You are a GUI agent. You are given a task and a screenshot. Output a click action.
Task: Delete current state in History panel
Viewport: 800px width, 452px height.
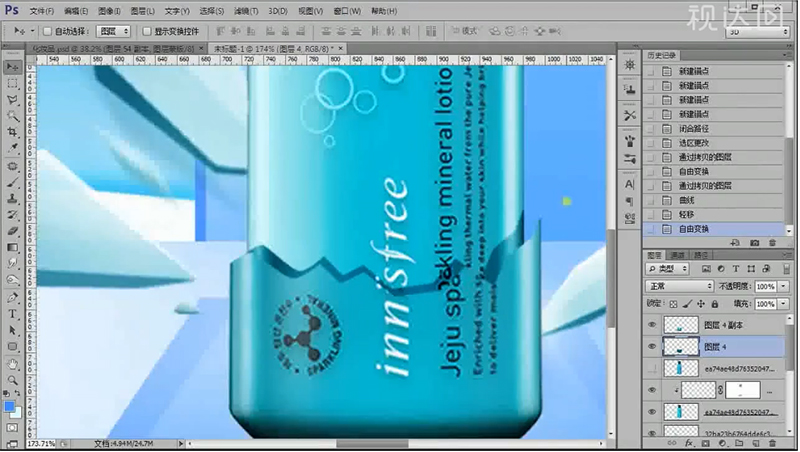(x=772, y=243)
